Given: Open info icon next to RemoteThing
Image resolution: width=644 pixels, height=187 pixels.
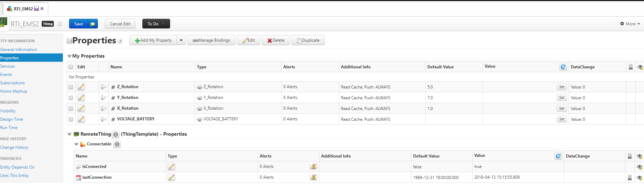Looking at the screenshot, I should pos(116,134).
